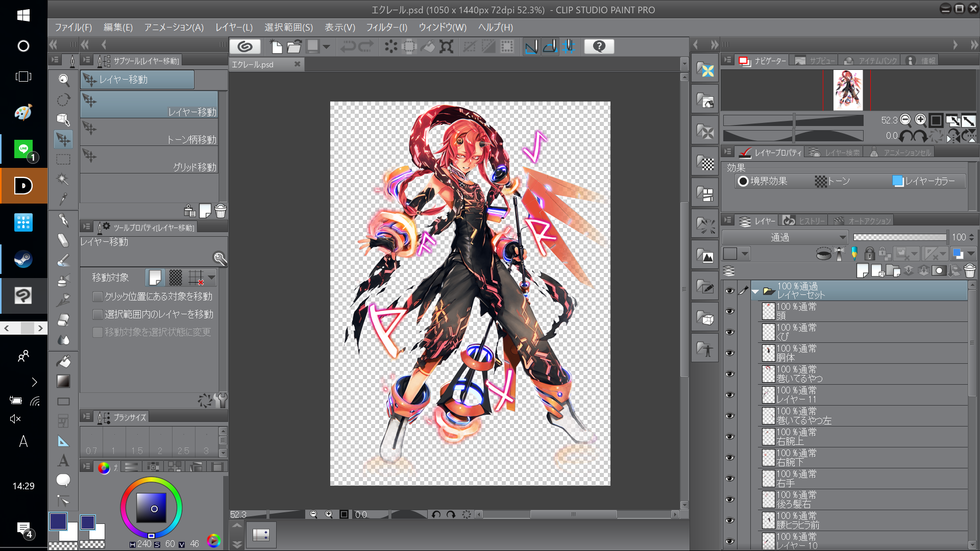Select the Gradient tool
This screenshot has height=551, width=980.
pos(63,381)
